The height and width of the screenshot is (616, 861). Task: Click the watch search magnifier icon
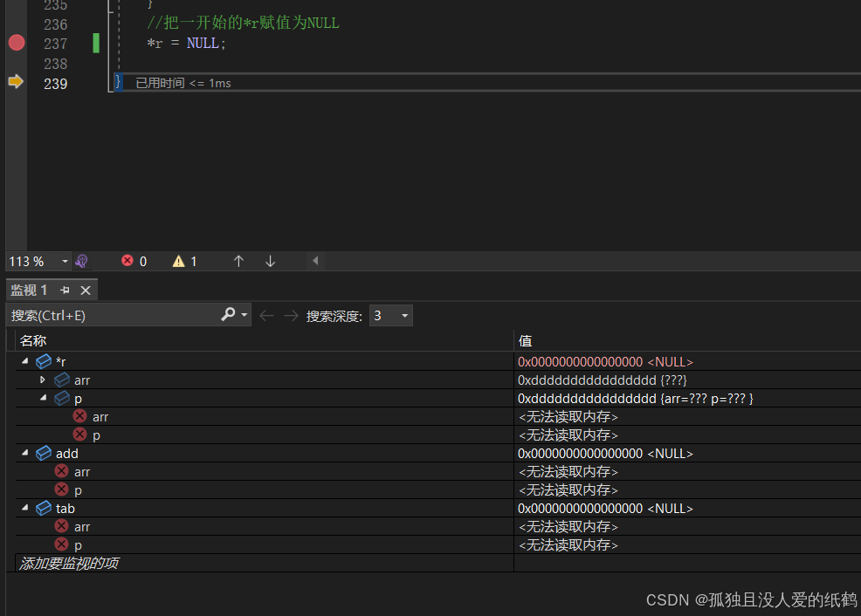[x=228, y=314]
